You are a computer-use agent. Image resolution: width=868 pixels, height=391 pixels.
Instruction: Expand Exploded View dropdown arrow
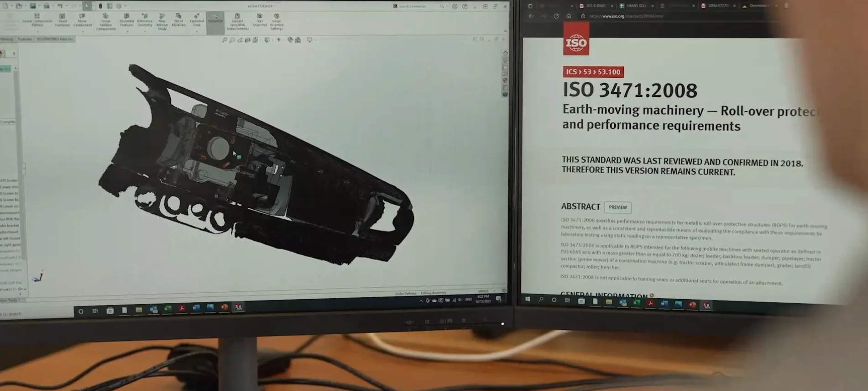tap(197, 32)
